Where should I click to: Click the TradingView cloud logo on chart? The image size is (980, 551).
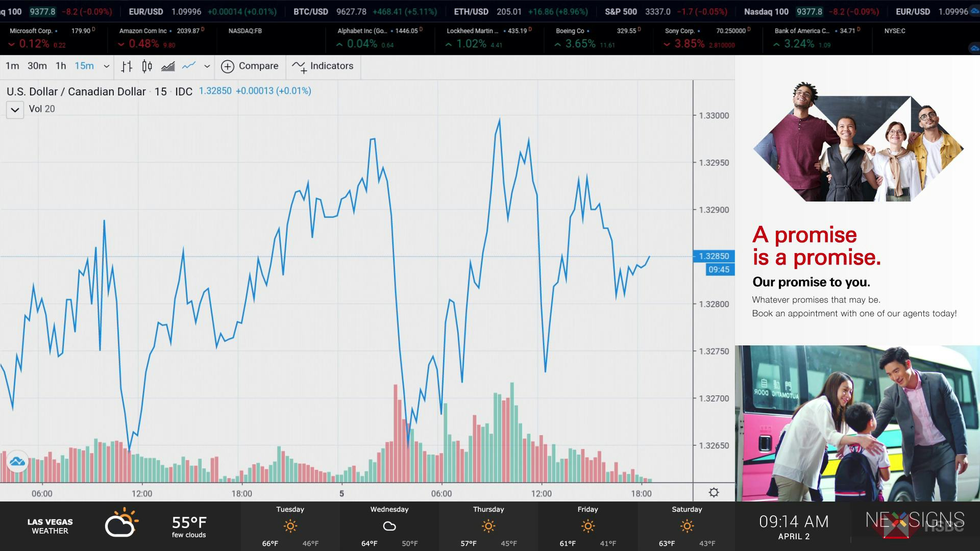tap(17, 462)
